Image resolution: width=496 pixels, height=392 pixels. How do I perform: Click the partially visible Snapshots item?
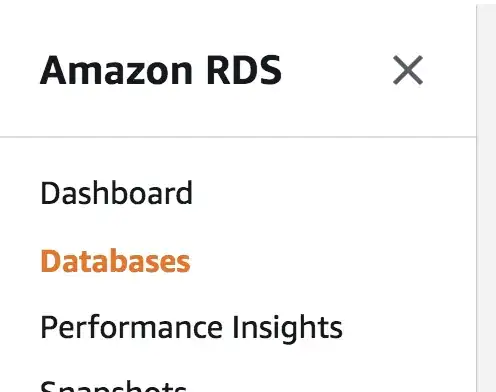click(x=113, y=386)
